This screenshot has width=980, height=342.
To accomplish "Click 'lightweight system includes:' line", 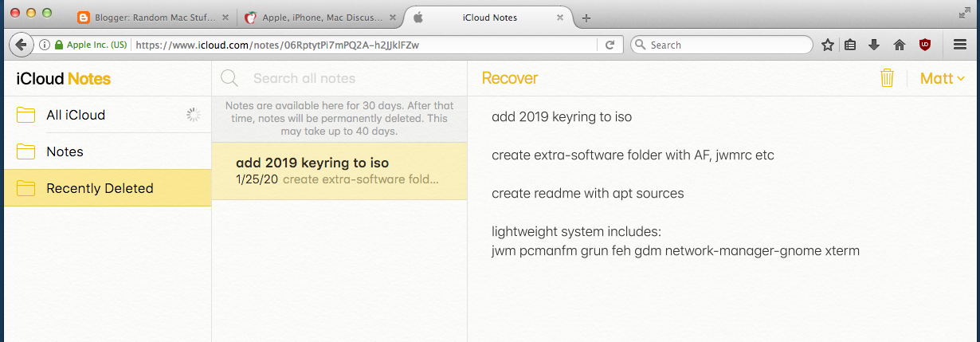I will tap(577, 232).
